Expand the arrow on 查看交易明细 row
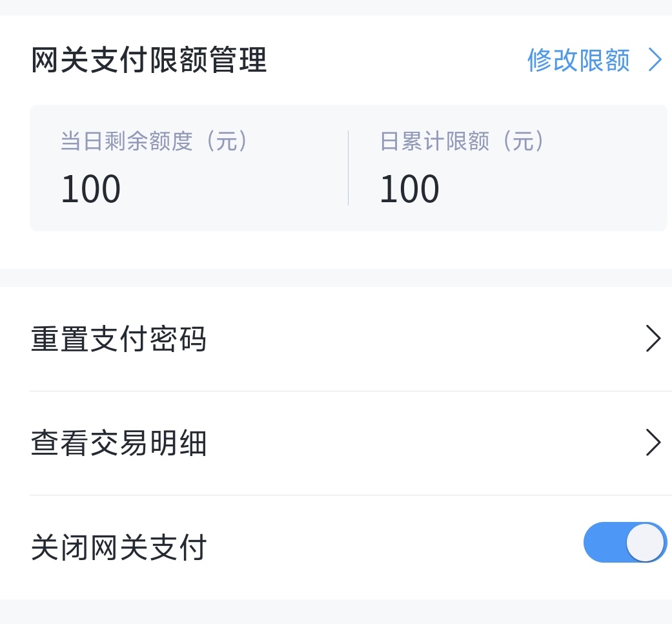Image resolution: width=672 pixels, height=624 pixels. click(x=653, y=443)
